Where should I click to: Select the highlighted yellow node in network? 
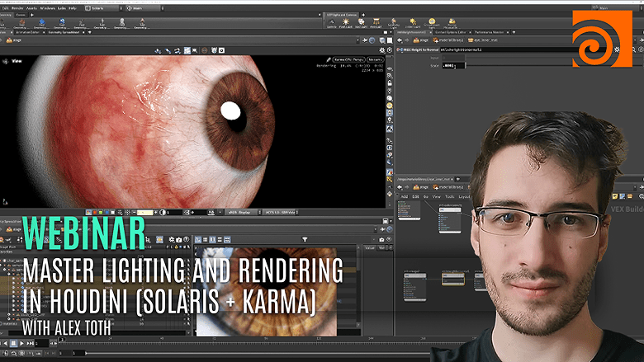[453, 279]
